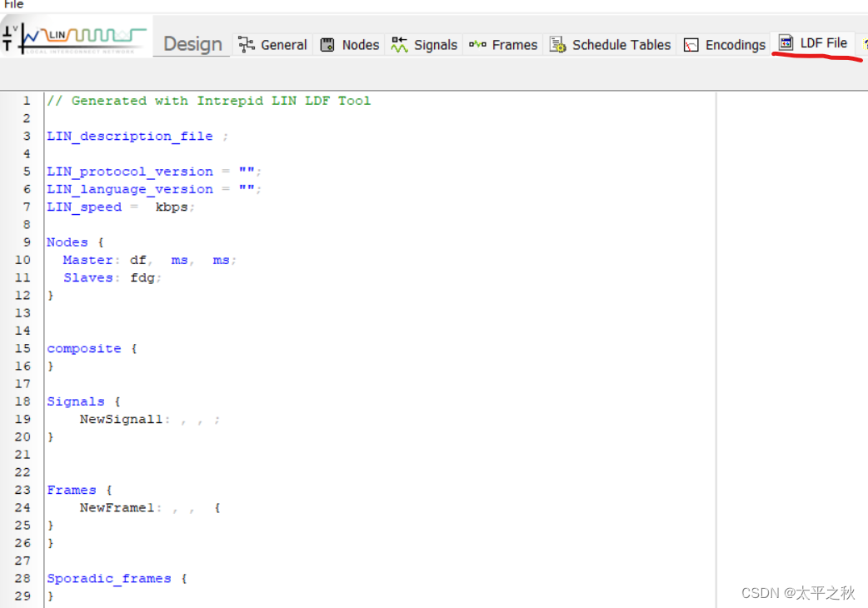Click the LIN_protocol_version value quotes
This screenshot has height=608, width=868.
[x=246, y=171]
